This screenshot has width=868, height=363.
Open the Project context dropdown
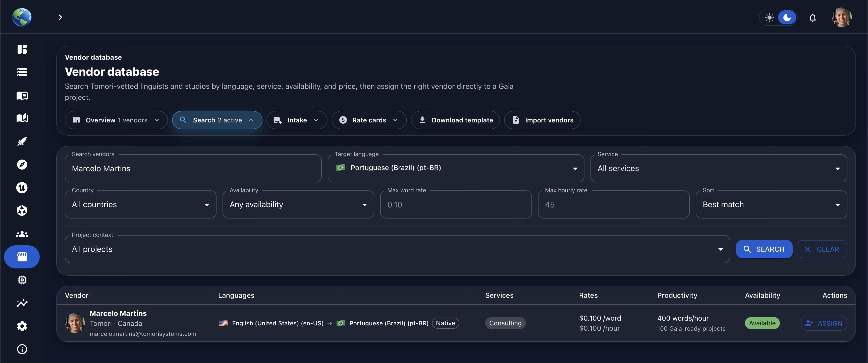(x=397, y=249)
